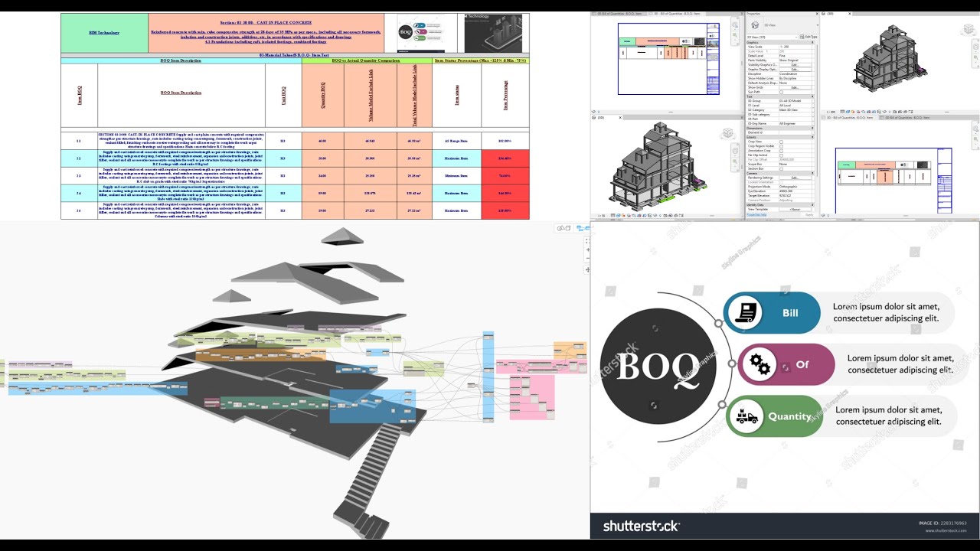Viewport: 980px width, 551px height.
Task: Click Dynamo's pan tool icon
Action: pos(588,269)
